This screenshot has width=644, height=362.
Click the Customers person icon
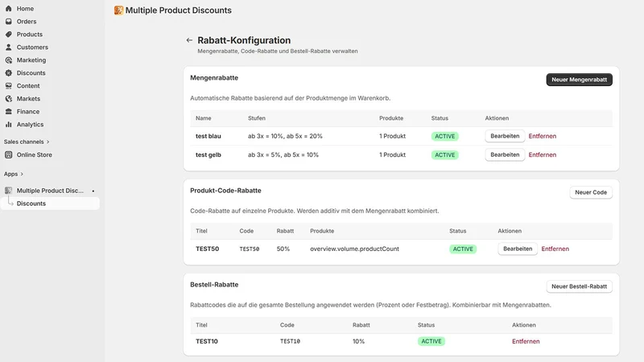9,47
